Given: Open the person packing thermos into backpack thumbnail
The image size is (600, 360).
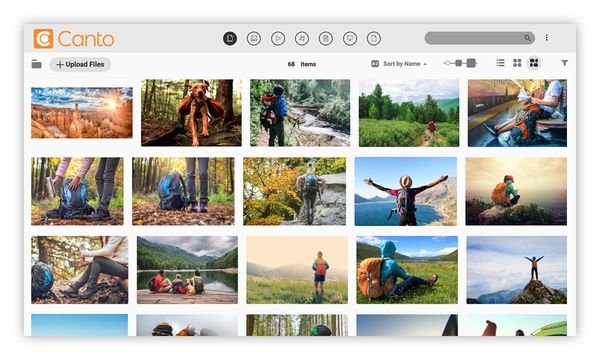Looking at the screenshot, I should 77,191.
